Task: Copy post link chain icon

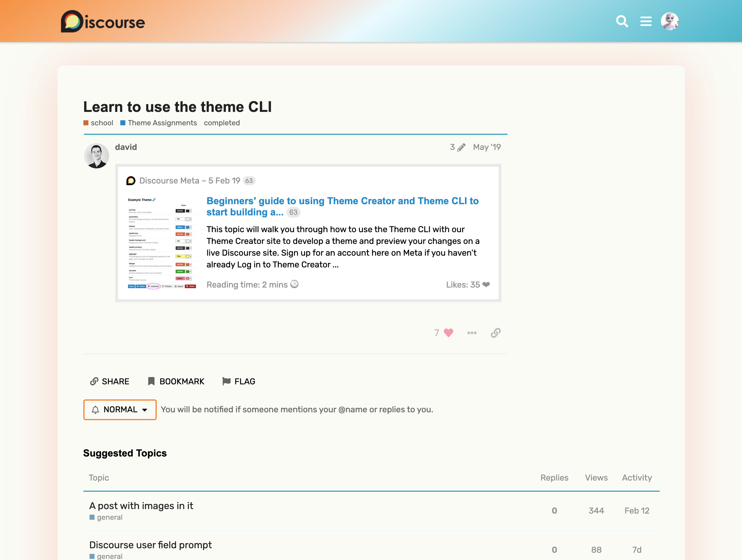Action: click(x=496, y=333)
